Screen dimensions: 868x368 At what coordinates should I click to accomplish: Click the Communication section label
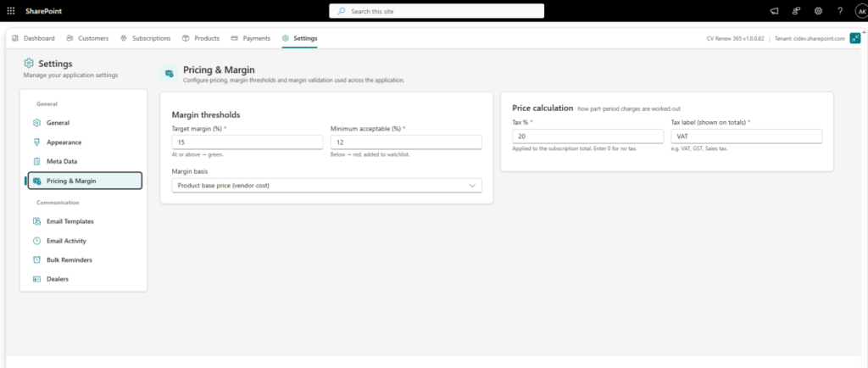pyautogui.click(x=58, y=203)
